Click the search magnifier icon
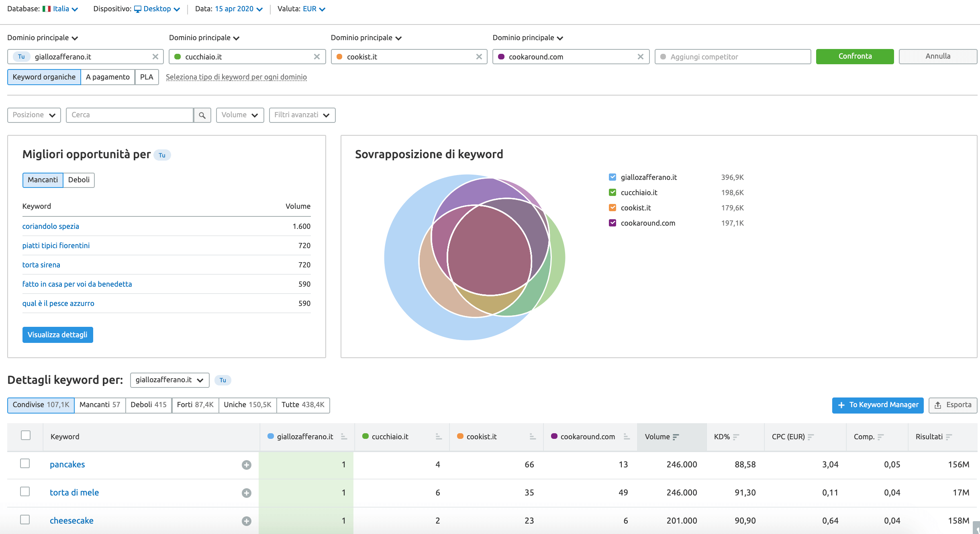This screenshot has height=534, width=980. 202,115
